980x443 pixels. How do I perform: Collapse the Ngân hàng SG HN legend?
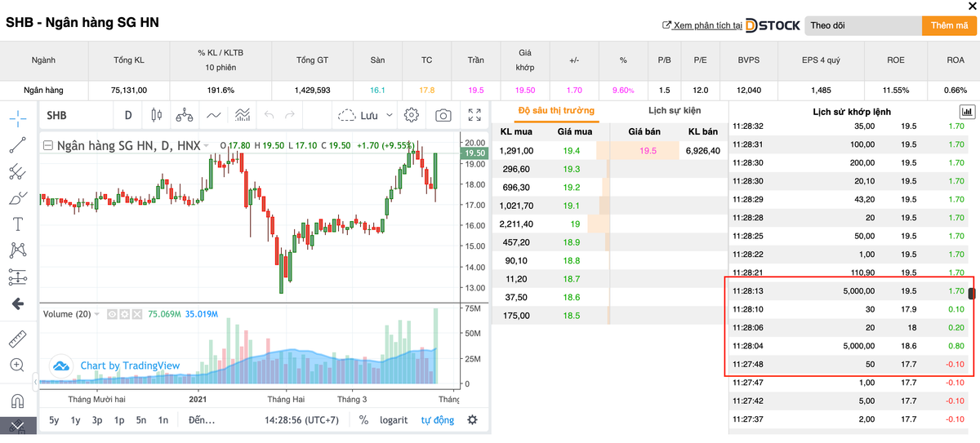click(47, 146)
